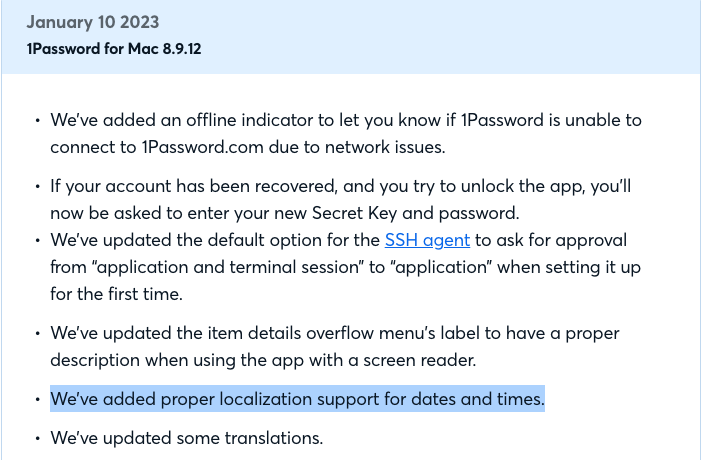Click the item details overflow menu note
The height and width of the screenshot is (460, 701).
pyautogui.click(x=334, y=346)
